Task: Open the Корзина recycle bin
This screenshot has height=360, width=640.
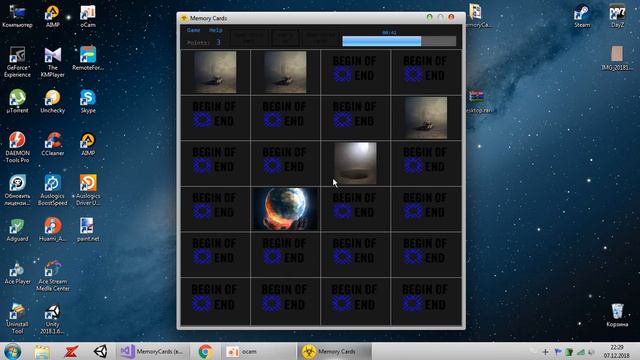Action: (617, 315)
